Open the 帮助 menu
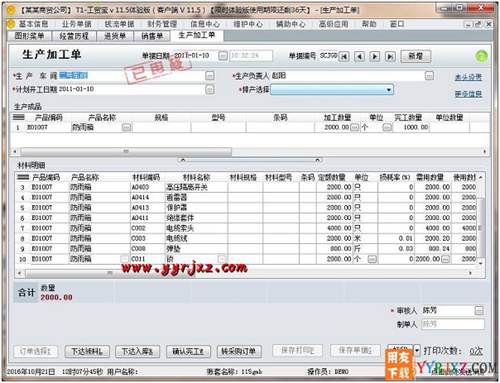The width and height of the screenshot is (500, 383). tap(369, 24)
